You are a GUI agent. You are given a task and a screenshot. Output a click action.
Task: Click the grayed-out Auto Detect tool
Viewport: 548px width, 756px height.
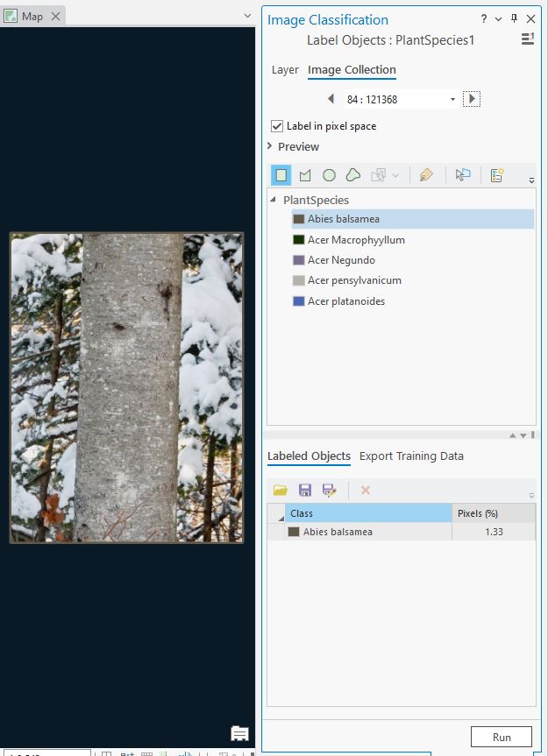coord(378,175)
